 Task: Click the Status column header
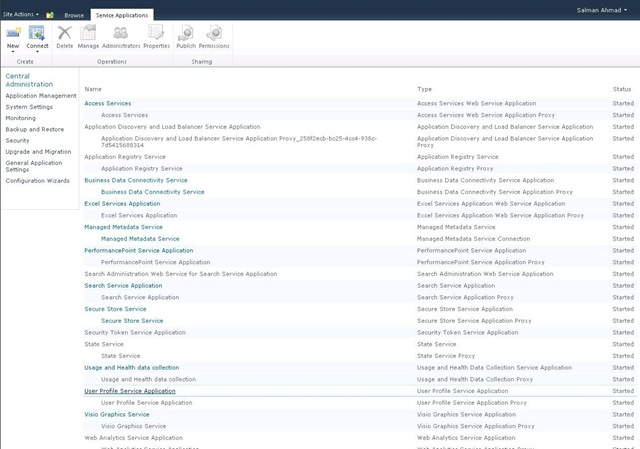tap(622, 89)
